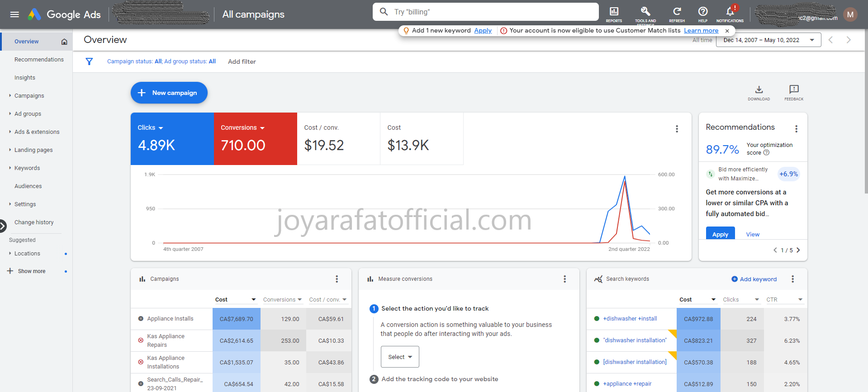Select the Cost metric tile
The height and width of the screenshot is (392, 868).
click(x=422, y=138)
